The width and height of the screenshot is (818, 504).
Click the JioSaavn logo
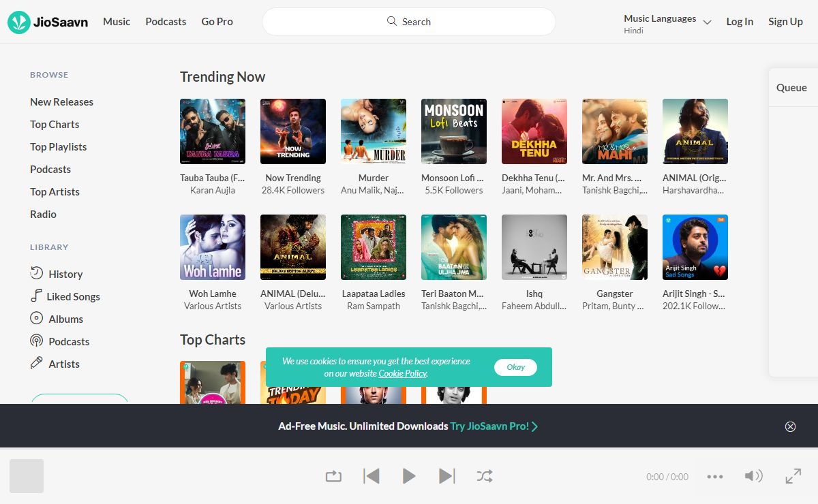click(48, 22)
